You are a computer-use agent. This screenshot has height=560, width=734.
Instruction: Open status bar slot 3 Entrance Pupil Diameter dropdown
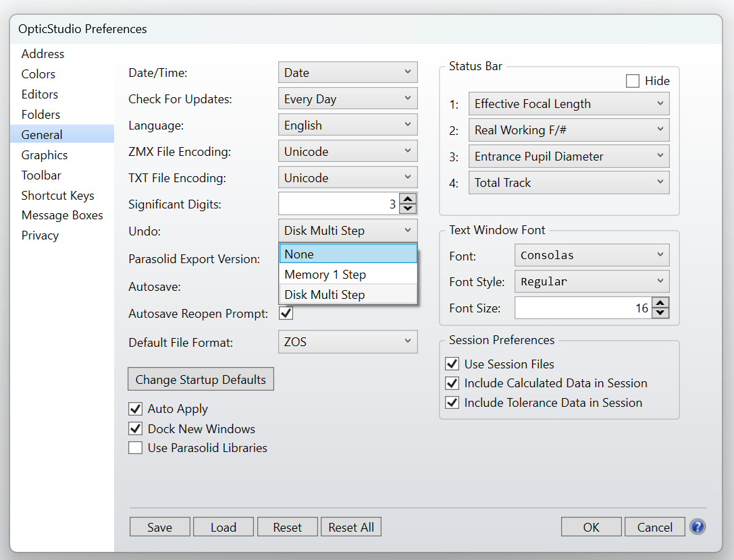569,156
